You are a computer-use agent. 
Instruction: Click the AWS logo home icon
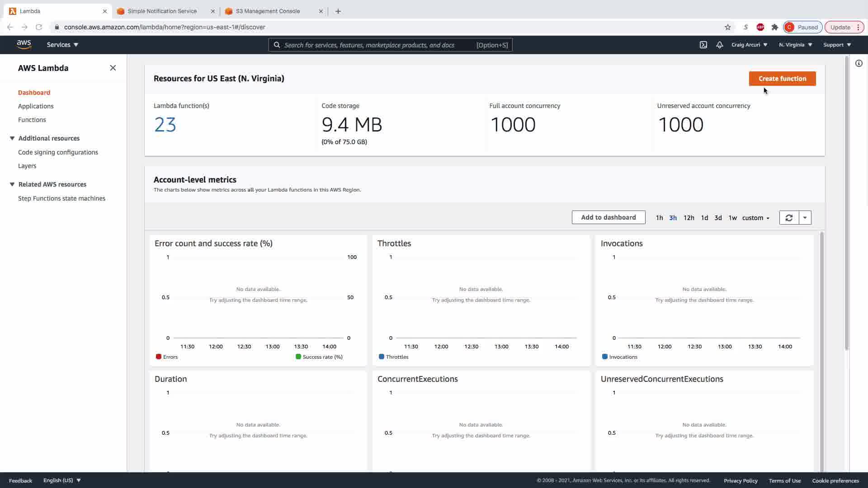(x=24, y=44)
